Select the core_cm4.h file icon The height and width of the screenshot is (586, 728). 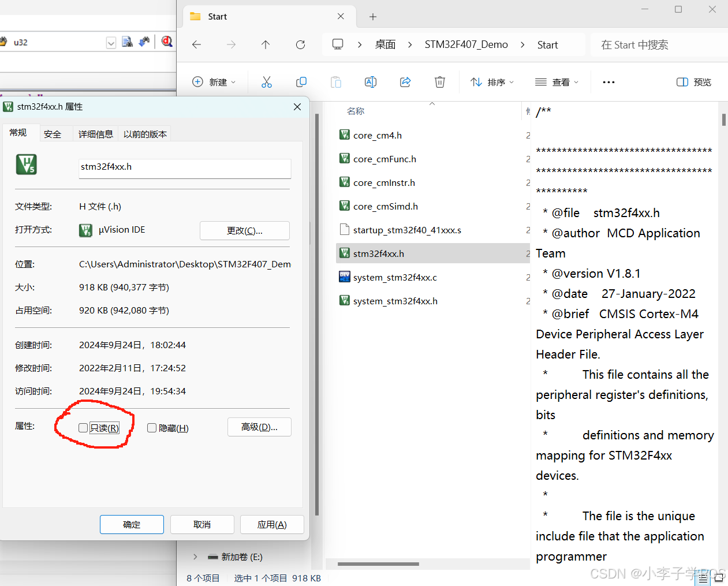point(344,135)
